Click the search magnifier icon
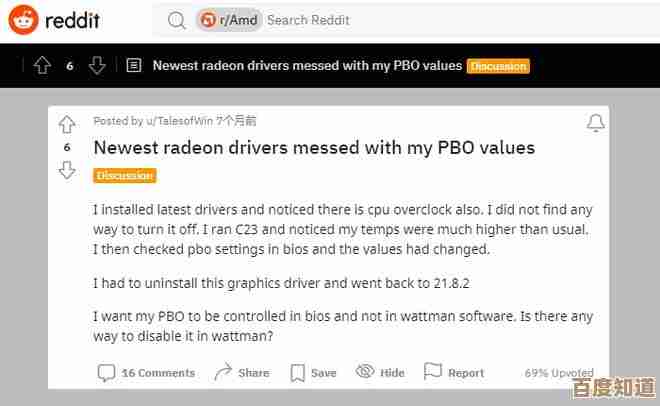The height and width of the screenshot is (406, 660). (177, 20)
